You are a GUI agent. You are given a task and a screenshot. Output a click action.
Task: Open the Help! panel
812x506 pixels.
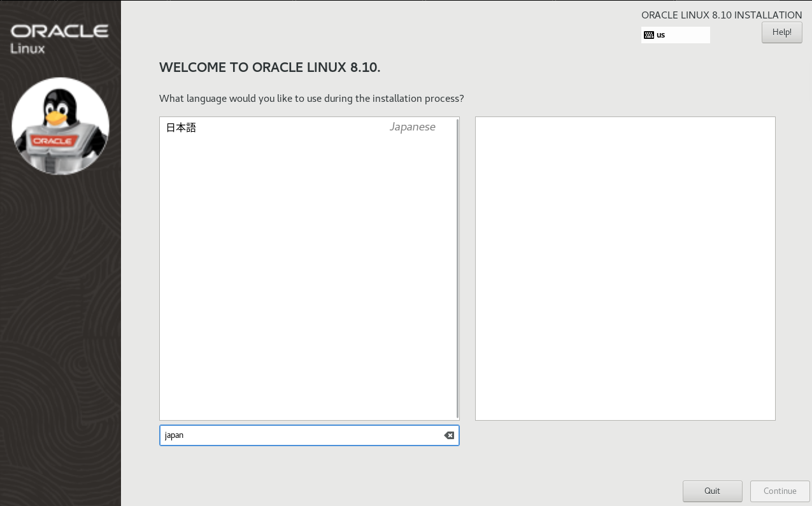(x=781, y=32)
